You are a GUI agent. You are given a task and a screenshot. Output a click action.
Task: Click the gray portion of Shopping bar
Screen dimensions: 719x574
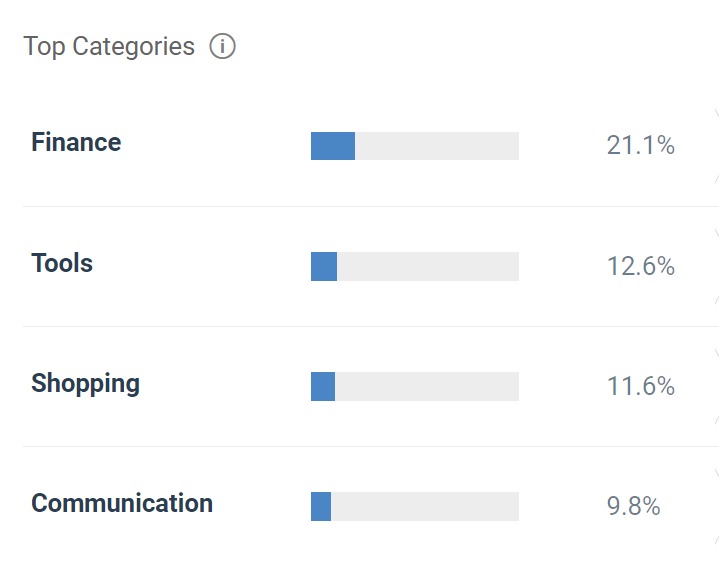point(427,386)
